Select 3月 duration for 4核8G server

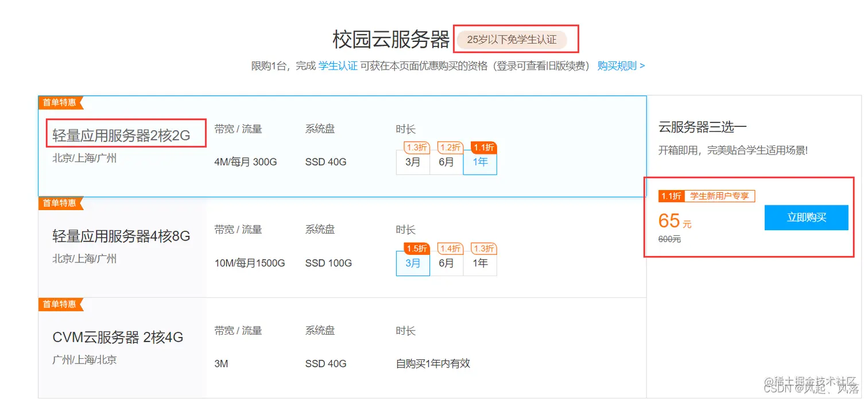(x=413, y=263)
